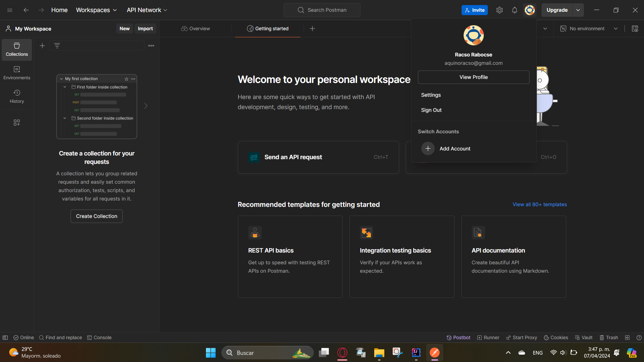
Task: Go to Home in the header
Action: (x=59, y=10)
